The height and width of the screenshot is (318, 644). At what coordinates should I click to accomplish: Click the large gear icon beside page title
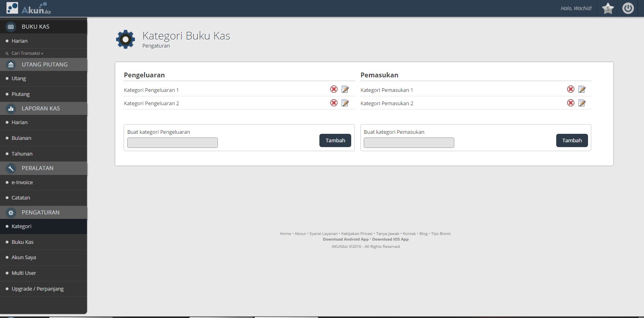(x=125, y=39)
